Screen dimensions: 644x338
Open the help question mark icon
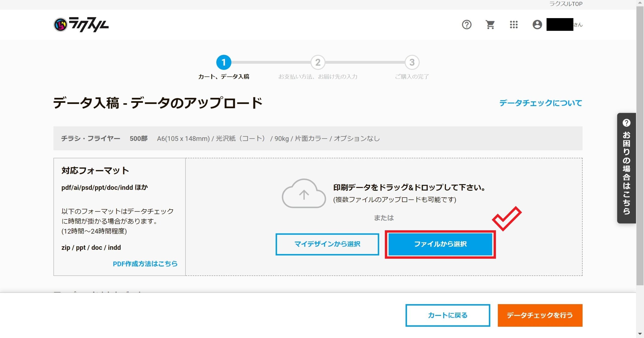click(x=466, y=25)
